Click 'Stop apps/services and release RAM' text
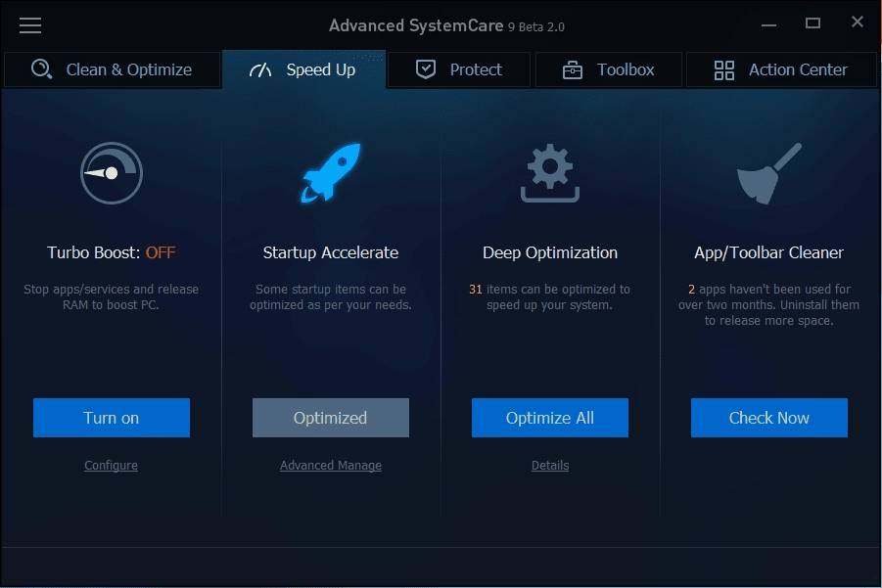Screen dimensions: 882x588 click(111, 296)
